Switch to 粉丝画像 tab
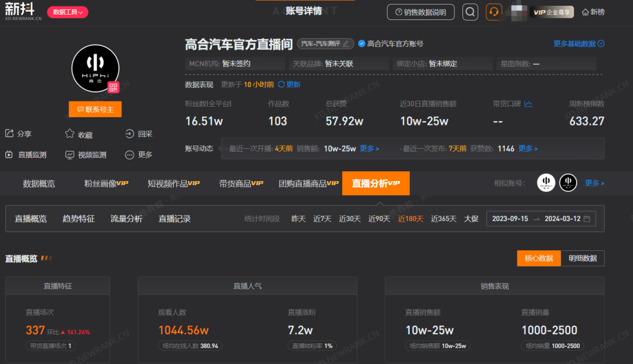The width and height of the screenshot is (633, 364). [x=105, y=183]
